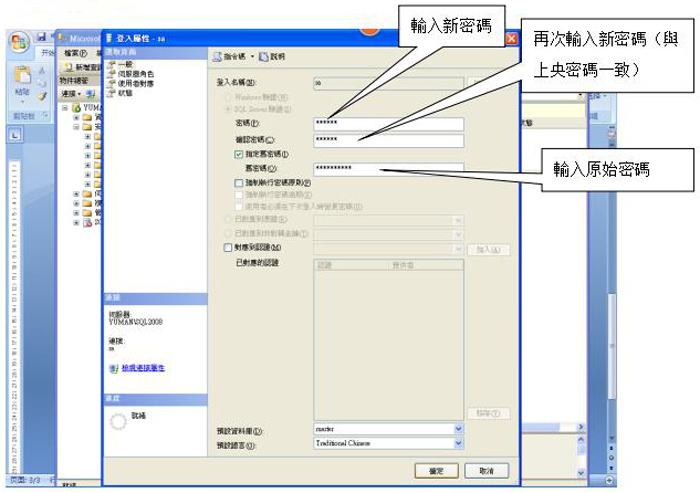This screenshot has height=493, width=700.
Task: Click the 確定 (OK) button
Action: tap(436, 469)
